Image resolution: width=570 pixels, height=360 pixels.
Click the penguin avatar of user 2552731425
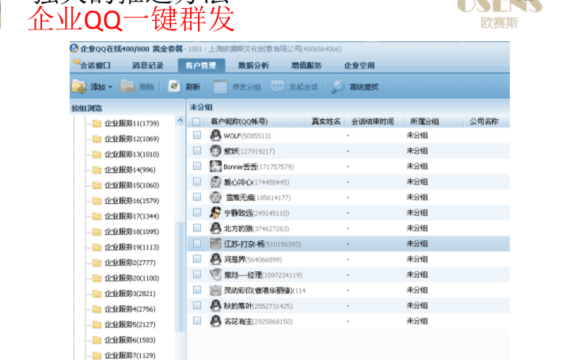point(216,305)
